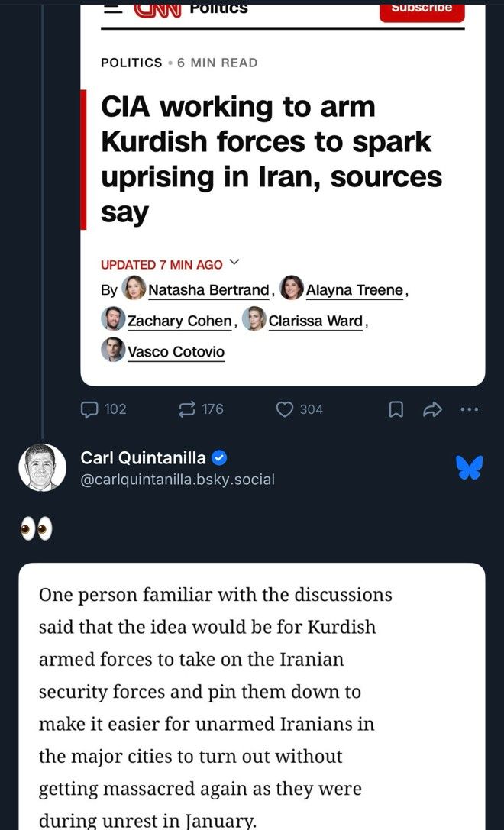Screen dimensions: 504x830
Task: Tap the @carlquintanilla.bsky.social handle
Action: click(177, 480)
